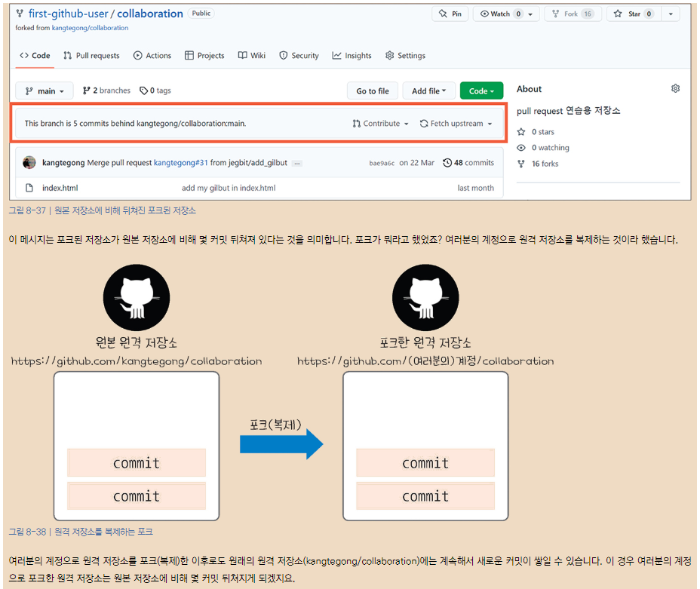Image resolution: width=700 pixels, height=589 pixels.
Task: Open the Security tab
Action: (299, 55)
